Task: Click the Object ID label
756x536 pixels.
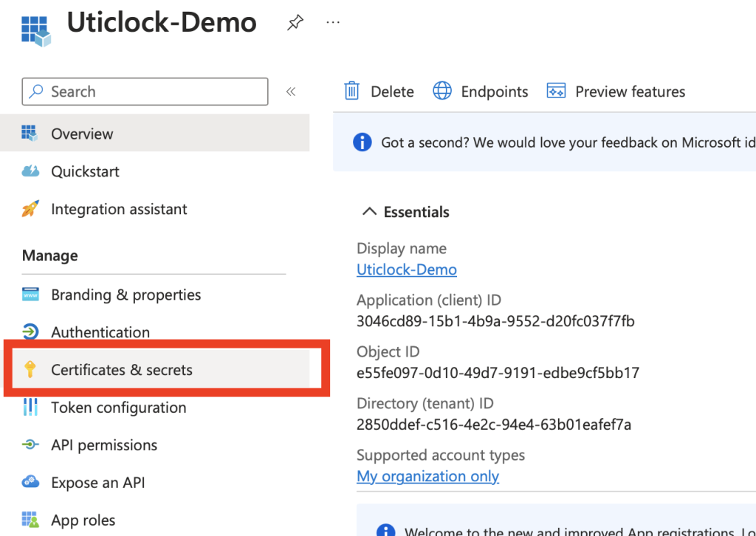Action: pos(388,352)
